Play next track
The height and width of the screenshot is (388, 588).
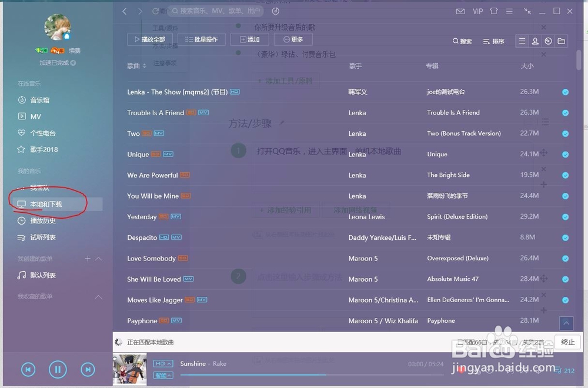pyautogui.click(x=88, y=370)
